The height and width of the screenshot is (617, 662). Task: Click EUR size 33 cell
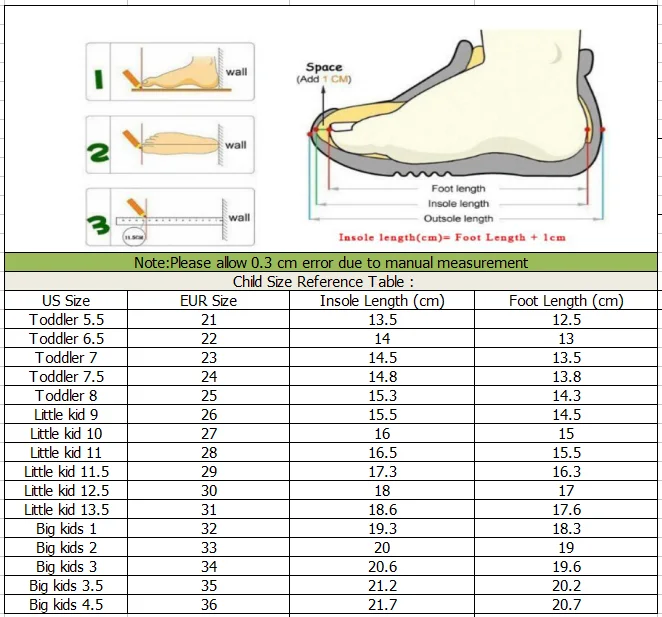point(209,548)
